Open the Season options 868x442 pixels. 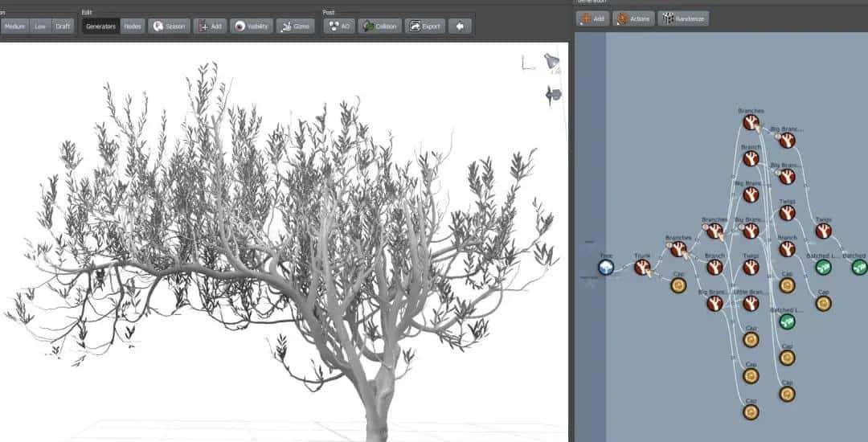170,26
